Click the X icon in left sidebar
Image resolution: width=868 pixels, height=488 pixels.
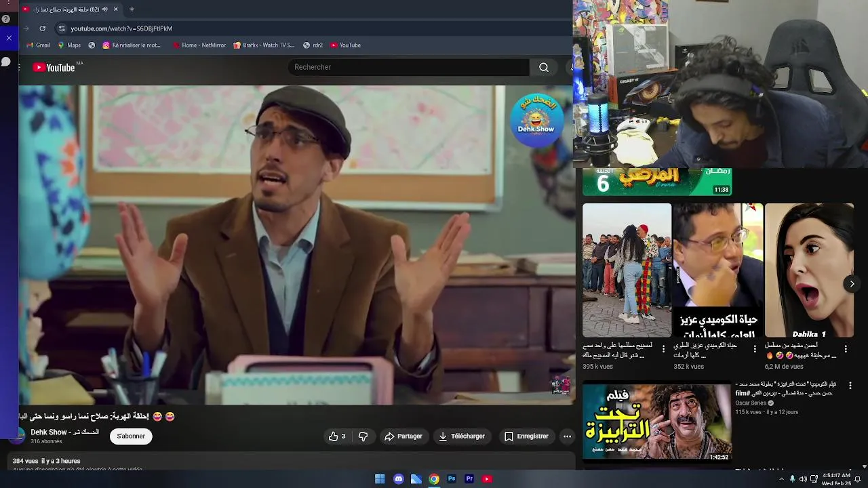click(x=9, y=38)
